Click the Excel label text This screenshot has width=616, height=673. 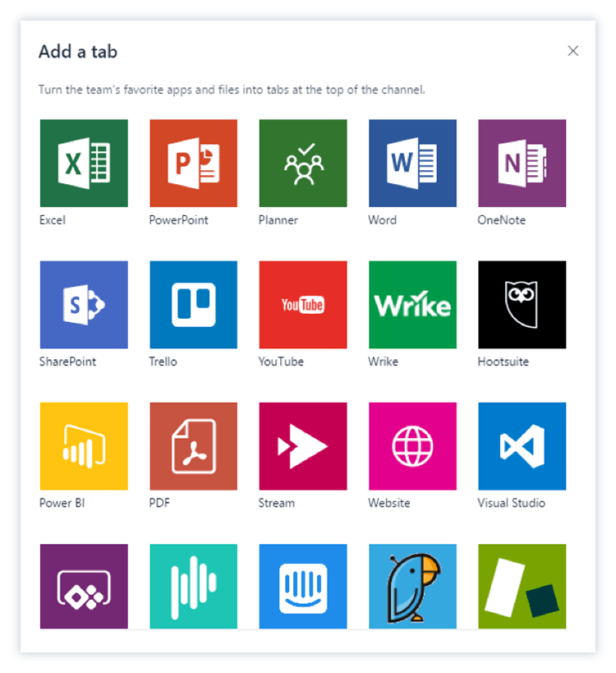point(53,220)
